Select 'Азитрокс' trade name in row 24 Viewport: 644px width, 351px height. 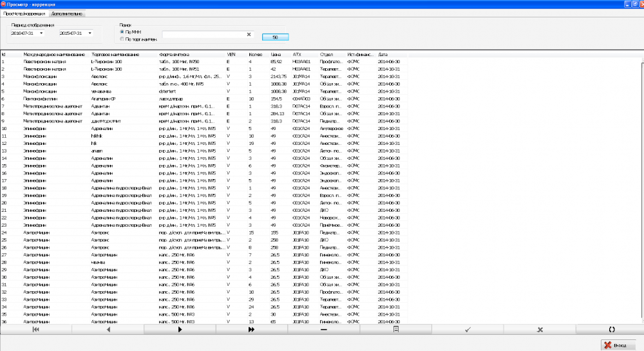(x=100, y=232)
